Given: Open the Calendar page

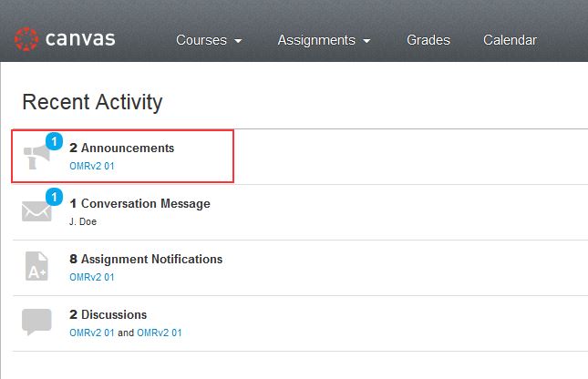Looking at the screenshot, I should [510, 40].
